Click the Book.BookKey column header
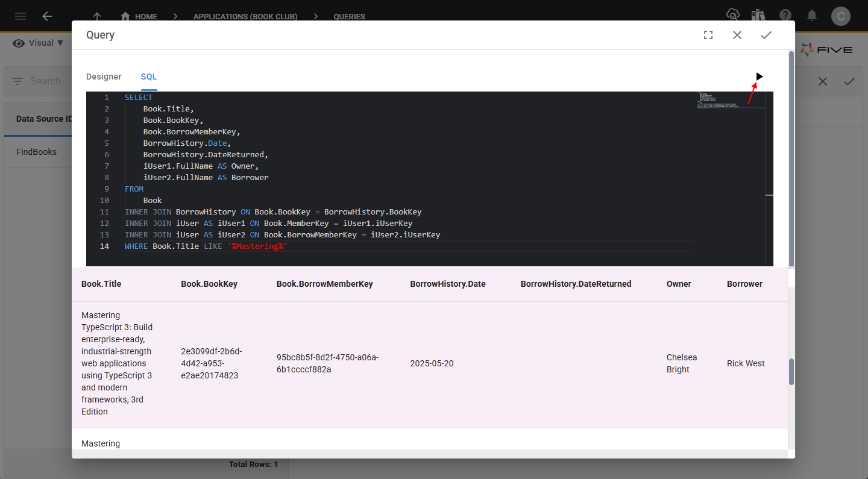This screenshot has width=868, height=479. coord(209,284)
